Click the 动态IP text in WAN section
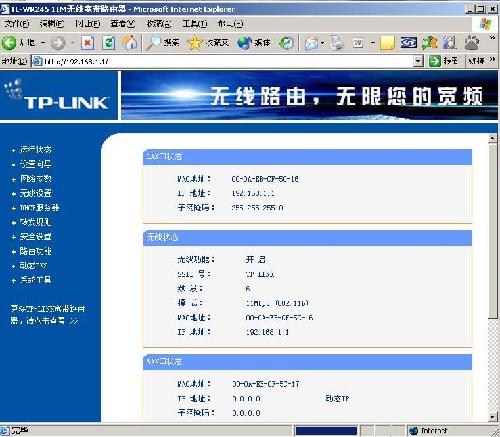Viewport: 500px width, 437px height. 337,398
